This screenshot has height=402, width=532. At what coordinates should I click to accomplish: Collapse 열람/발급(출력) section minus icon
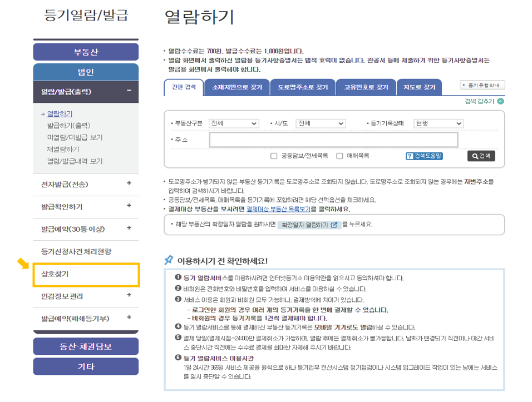(x=129, y=90)
